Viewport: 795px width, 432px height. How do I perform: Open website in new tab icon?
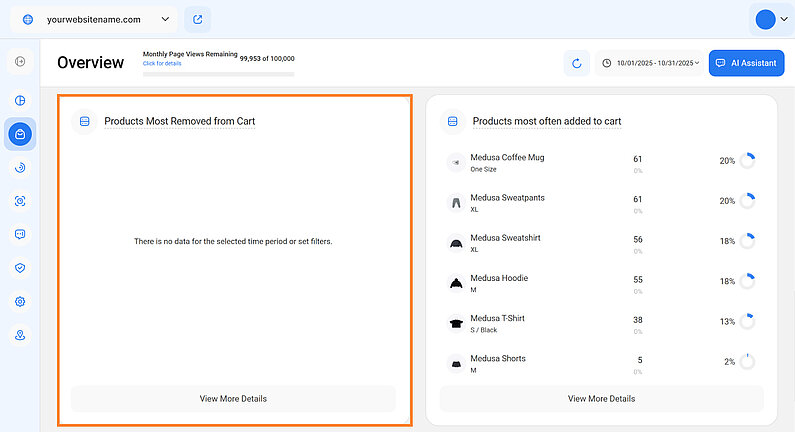point(197,19)
